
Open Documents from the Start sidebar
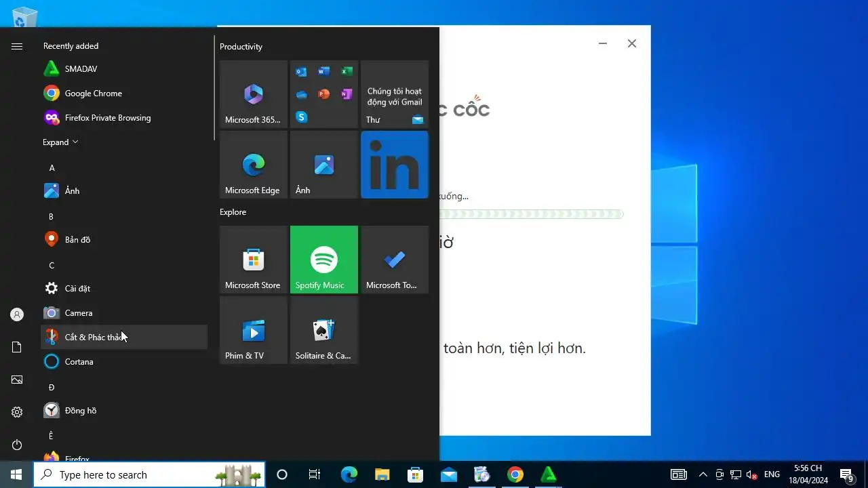tap(17, 347)
